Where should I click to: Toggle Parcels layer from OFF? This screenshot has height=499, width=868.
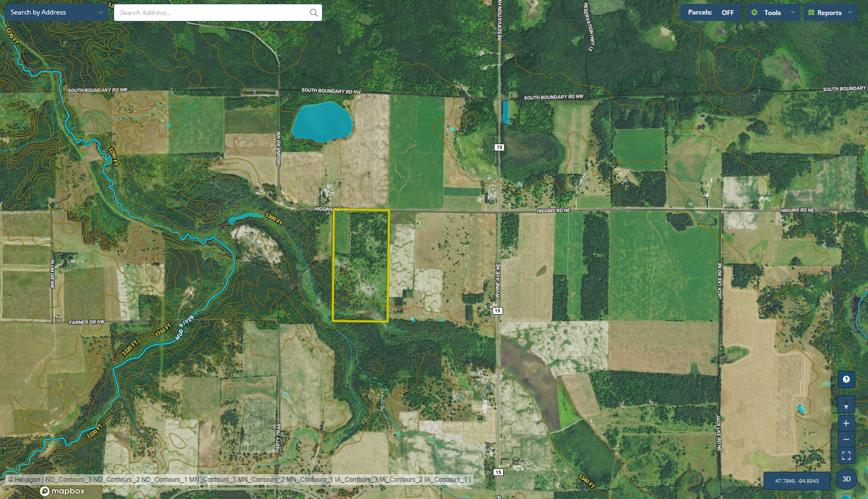pos(710,12)
